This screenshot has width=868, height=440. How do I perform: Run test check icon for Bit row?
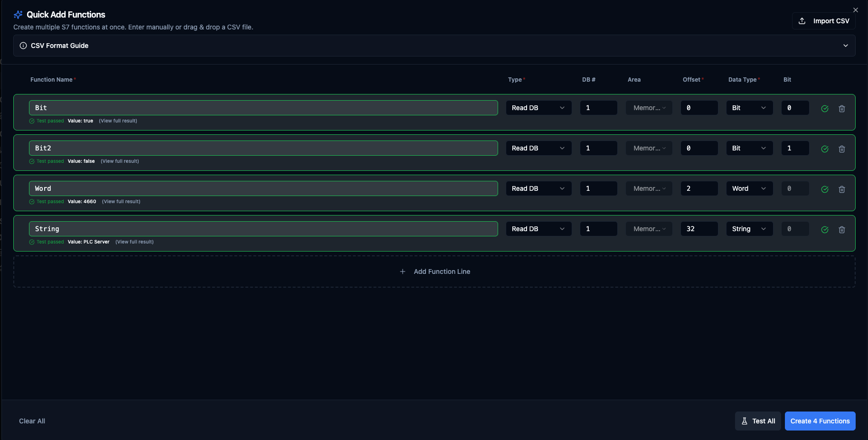coord(824,109)
